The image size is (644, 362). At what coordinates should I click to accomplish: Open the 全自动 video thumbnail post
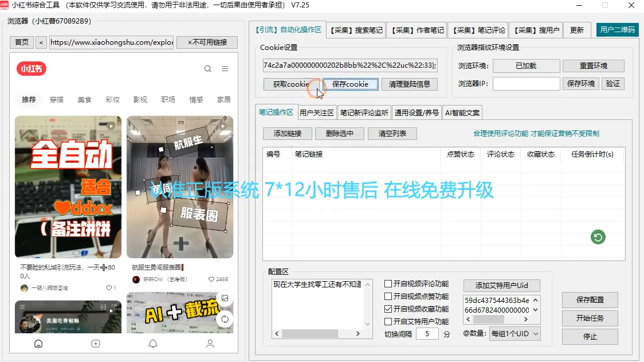(x=68, y=187)
